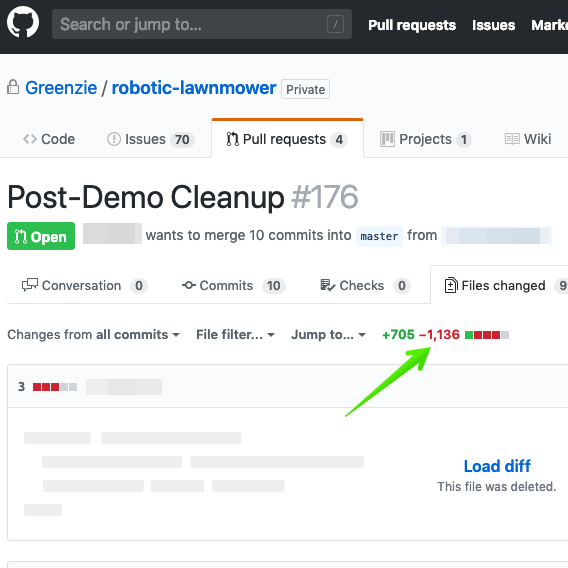Click the #176 pull request number
Image resolution: width=568 pixels, height=568 pixels.
[325, 197]
